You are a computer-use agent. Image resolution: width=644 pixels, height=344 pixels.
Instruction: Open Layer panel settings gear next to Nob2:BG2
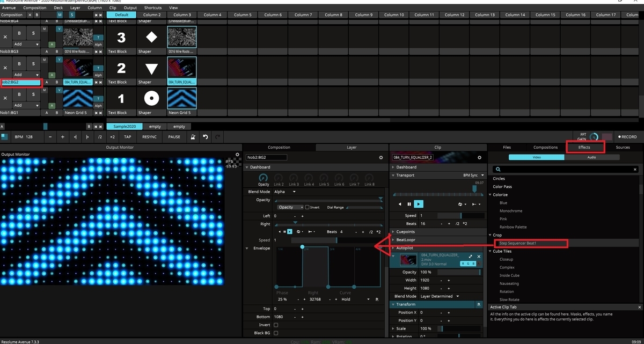(381, 158)
